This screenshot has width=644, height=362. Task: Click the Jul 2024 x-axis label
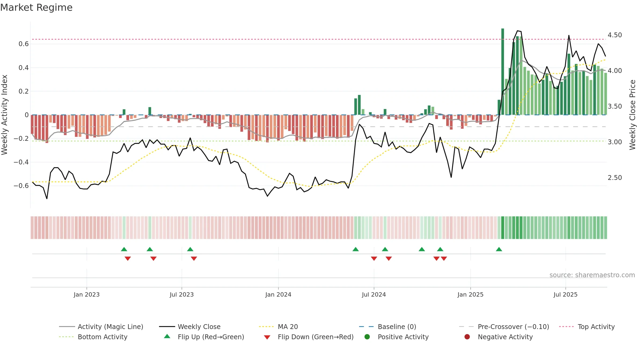pyautogui.click(x=374, y=294)
